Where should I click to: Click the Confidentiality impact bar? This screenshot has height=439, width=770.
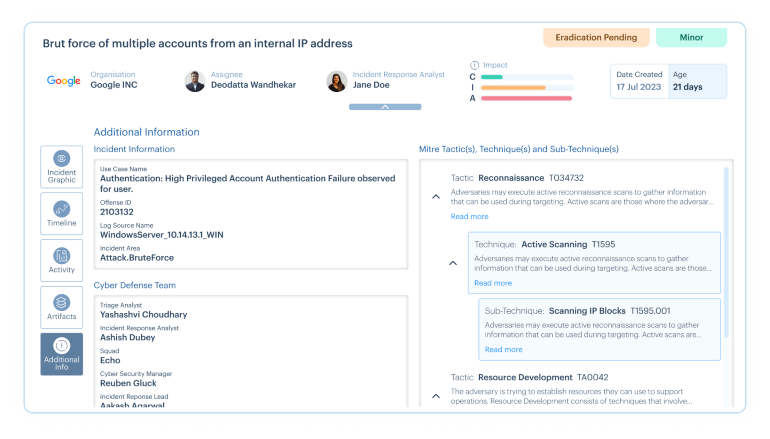point(527,76)
